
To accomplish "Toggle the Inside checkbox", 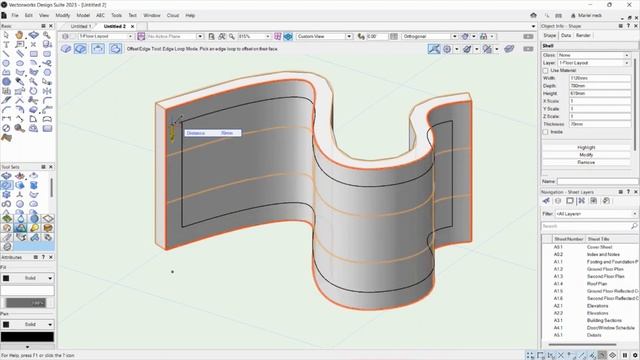I will coord(546,132).
